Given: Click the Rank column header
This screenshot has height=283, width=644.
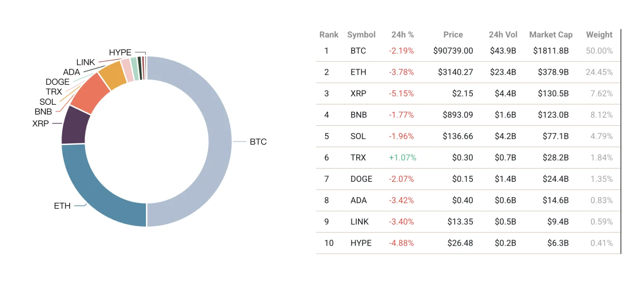Looking at the screenshot, I should pyautogui.click(x=329, y=35).
